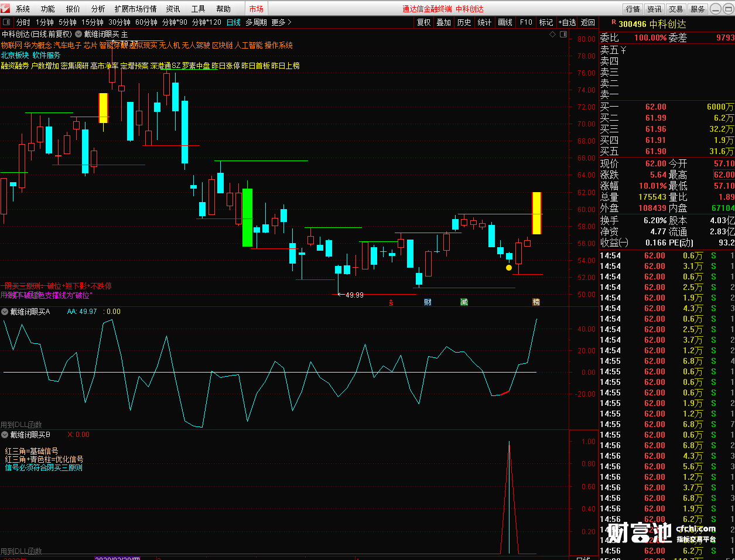Screen dimensions: 735x560
Task: Click the 画线 toolbar button
Action: click(x=505, y=22)
